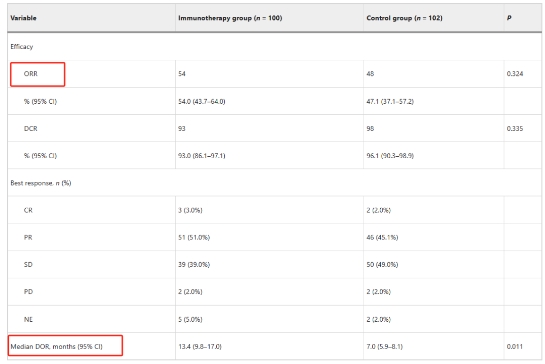Click the median DOR P value 0.011

click(514, 346)
